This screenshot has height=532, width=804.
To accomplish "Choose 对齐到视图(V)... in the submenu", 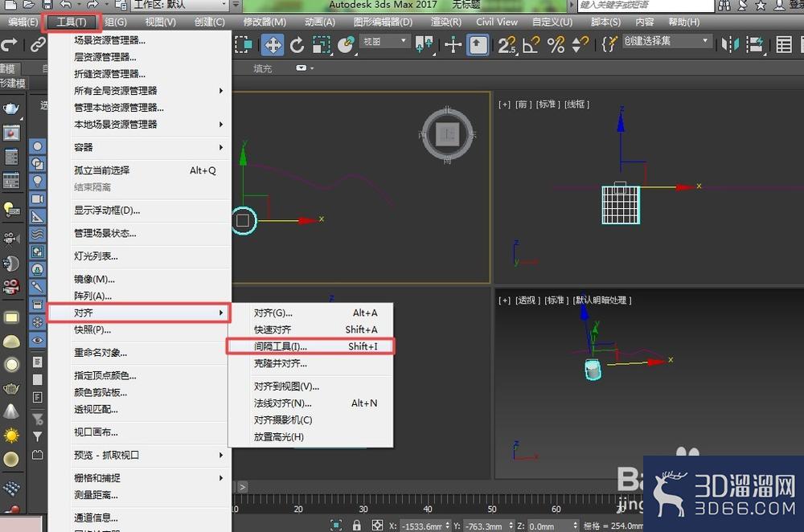I will point(310,387).
